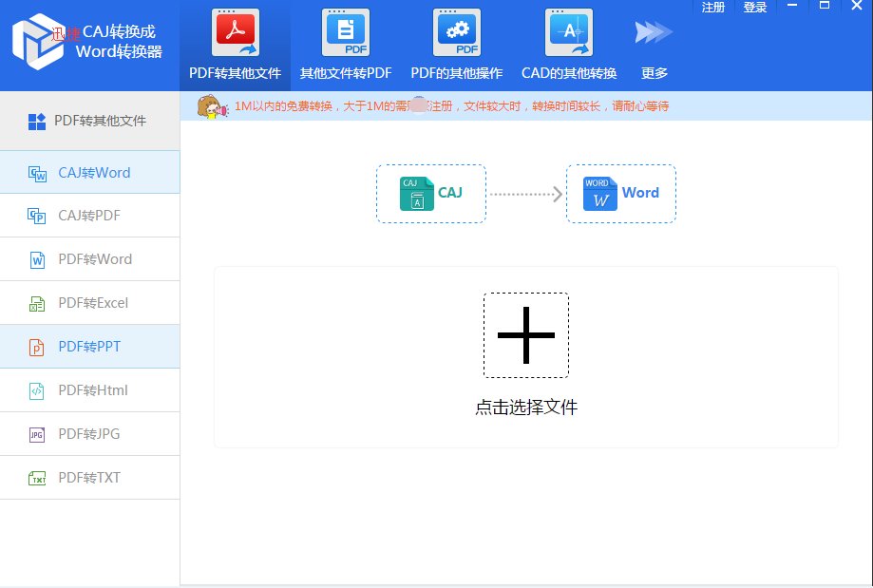Open the 更多 arrows menu
The image size is (873, 588).
652,31
